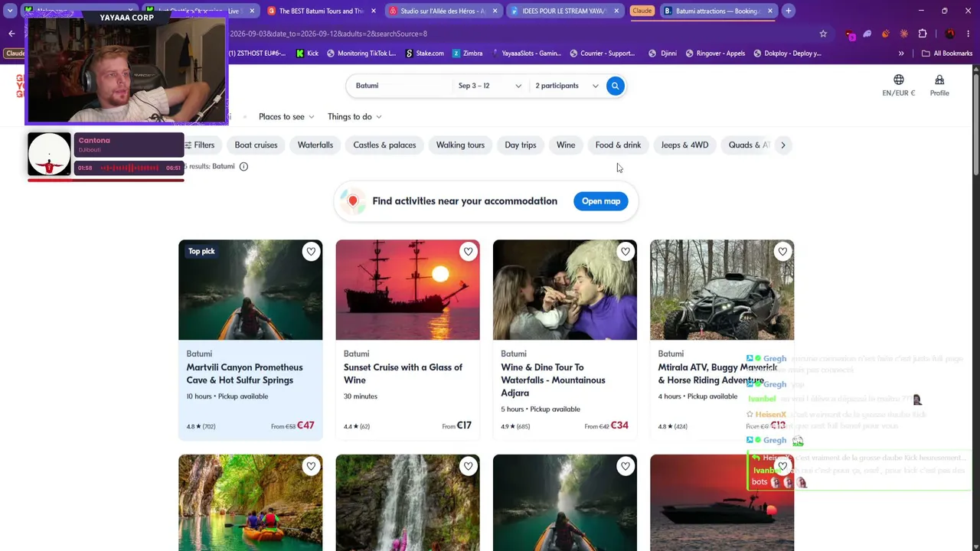Viewport: 980px width, 551px height.
Task: Click the red extension icon with purple badge
Action: 849,34
